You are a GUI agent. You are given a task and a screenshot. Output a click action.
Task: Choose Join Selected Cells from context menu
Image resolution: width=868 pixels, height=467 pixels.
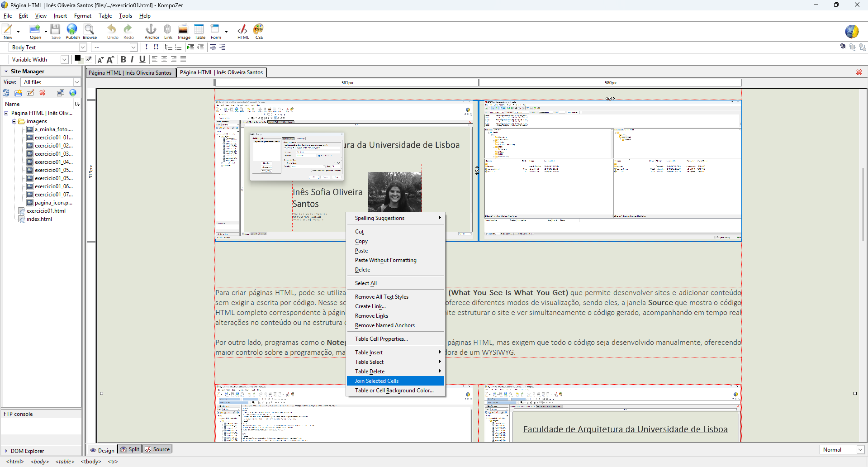[x=377, y=381]
